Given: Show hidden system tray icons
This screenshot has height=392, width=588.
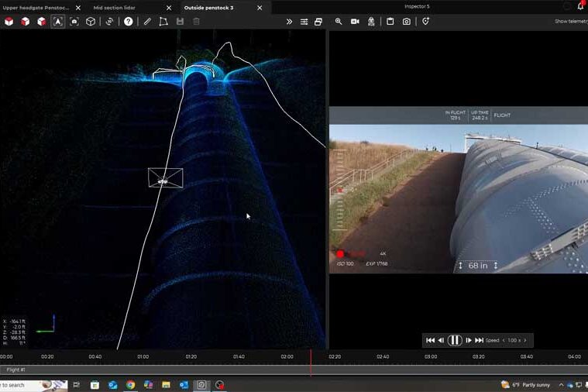Looking at the screenshot, I should pos(561,385).
